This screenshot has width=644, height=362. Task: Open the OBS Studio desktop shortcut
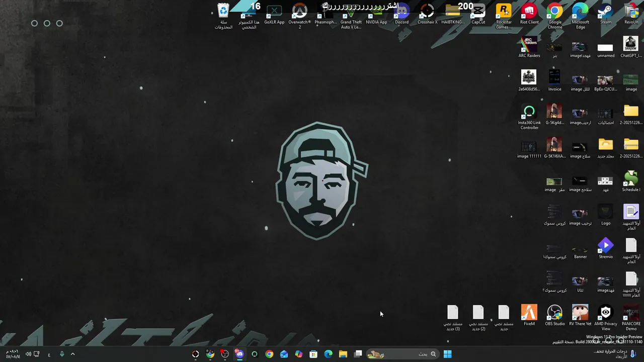(x=555, y=316)
